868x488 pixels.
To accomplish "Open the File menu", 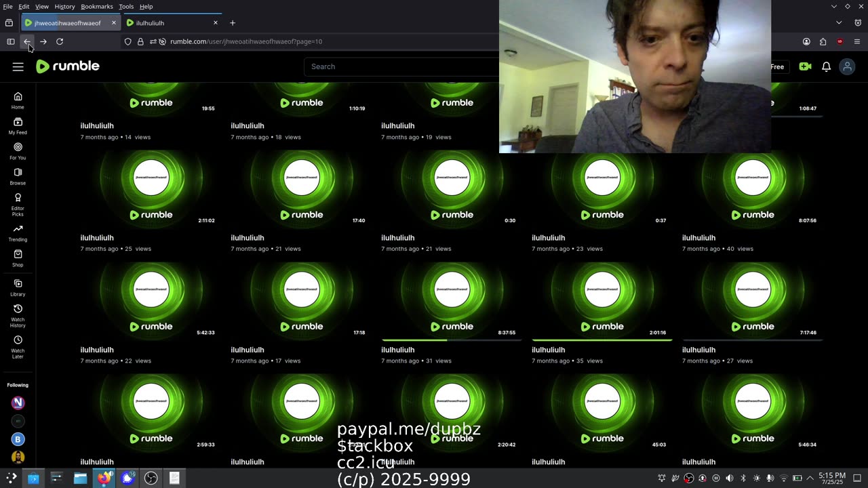I will tap(8, 6).
